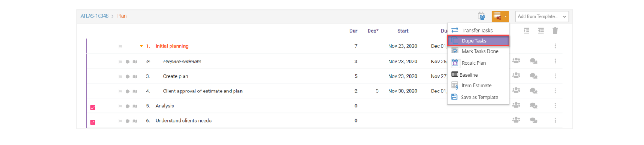Open the Add from Template combo box
The image size is (644, 145).
[542, 16]
